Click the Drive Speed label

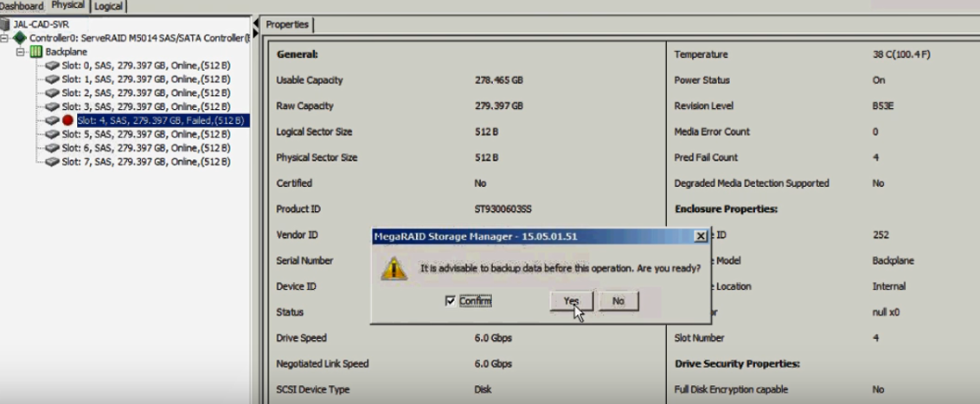pyautogui.click(x=301, y=337)
